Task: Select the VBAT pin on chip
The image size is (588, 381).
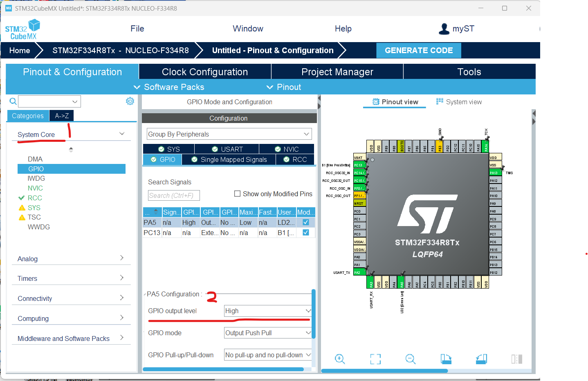Action: (x=359, y=157)
